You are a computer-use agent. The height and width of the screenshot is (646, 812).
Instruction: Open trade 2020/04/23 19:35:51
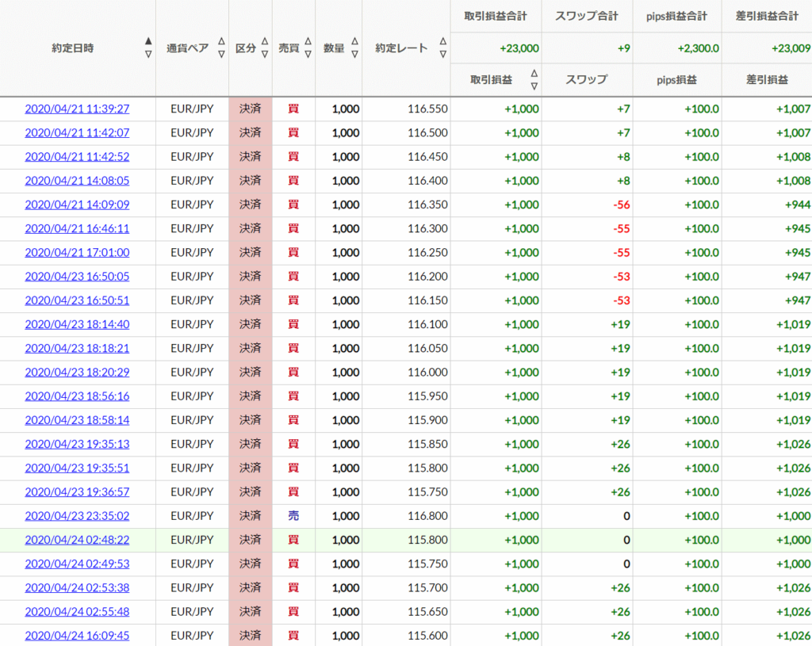click(77, 468)
